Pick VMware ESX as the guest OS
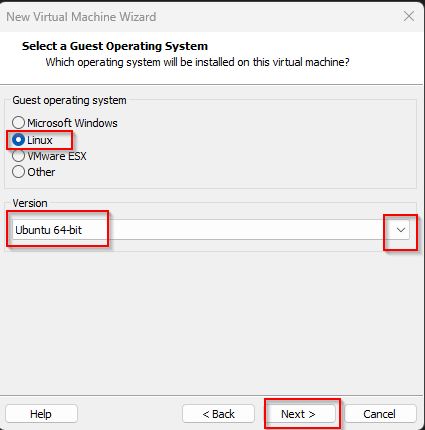This screenshot has height=430, width=425. (x=18, y=156)
